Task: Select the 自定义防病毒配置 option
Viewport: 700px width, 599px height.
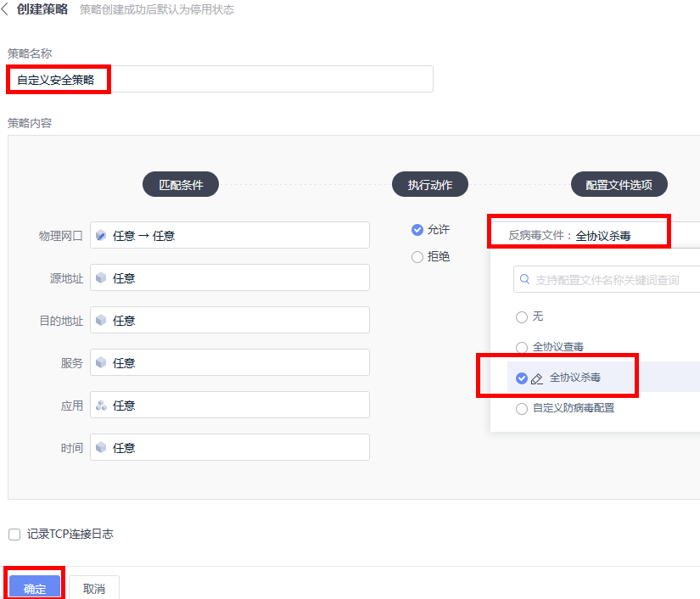Action: (x=521, y=408)
